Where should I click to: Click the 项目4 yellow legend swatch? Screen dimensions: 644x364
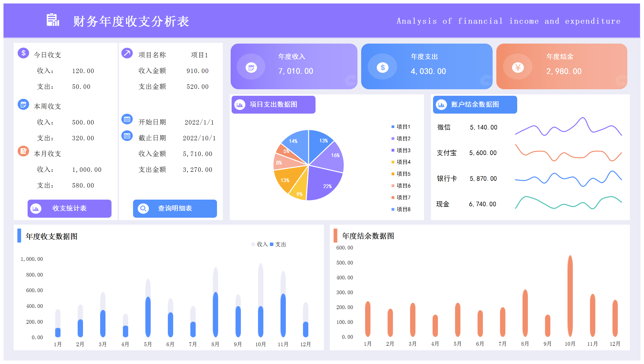(x=393, y=162)
